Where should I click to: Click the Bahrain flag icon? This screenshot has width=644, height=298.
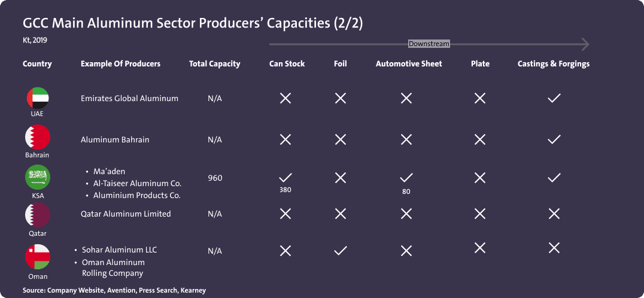pos(37,139)
